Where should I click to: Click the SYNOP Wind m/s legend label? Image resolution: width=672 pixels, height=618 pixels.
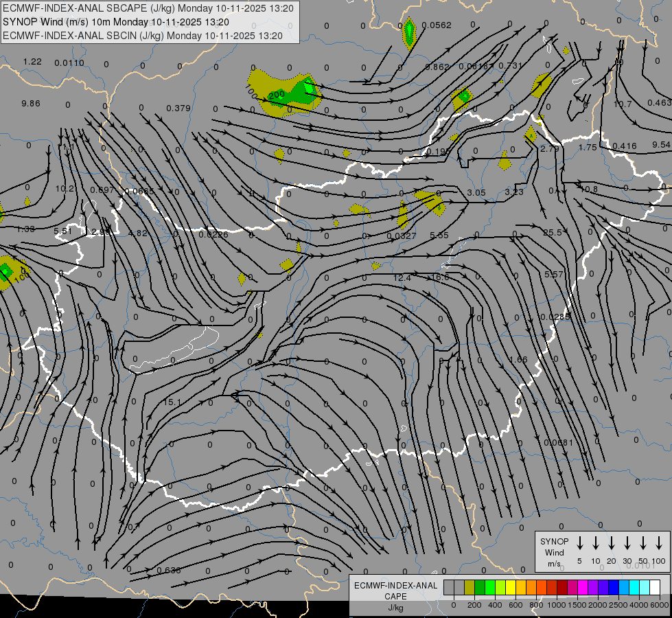[x=554, y=552]
